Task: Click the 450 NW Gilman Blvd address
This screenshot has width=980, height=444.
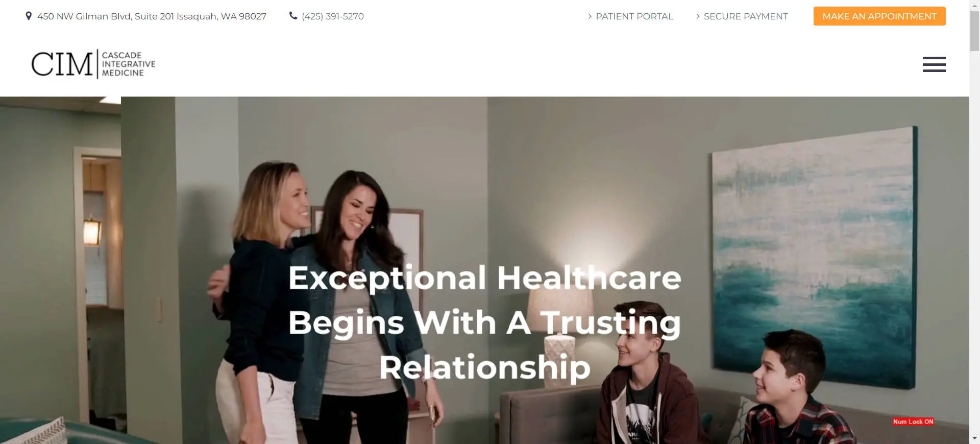Action: click(152, 16)
